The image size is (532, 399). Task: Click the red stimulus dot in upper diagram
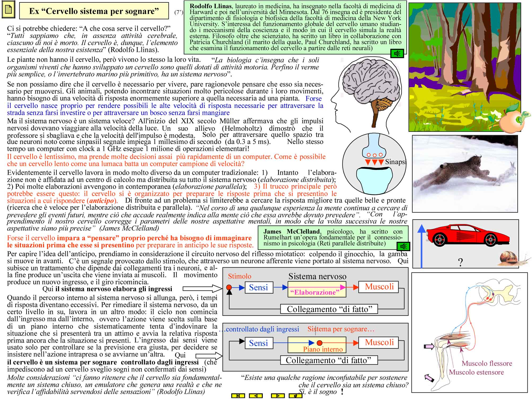click(x=229, y=287)
